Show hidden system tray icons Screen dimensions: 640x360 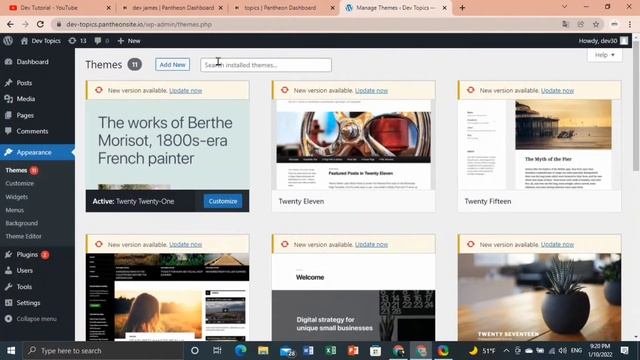[506, 351]
